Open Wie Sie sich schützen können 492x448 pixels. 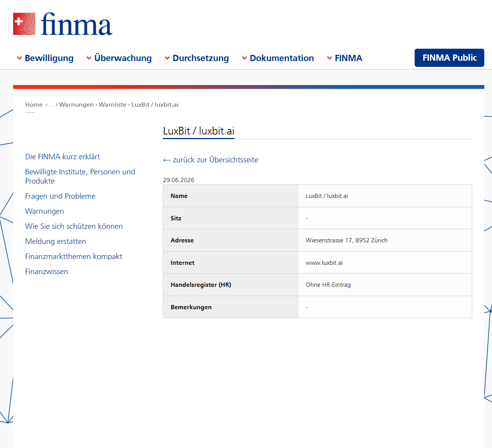[x=74, y=226]
